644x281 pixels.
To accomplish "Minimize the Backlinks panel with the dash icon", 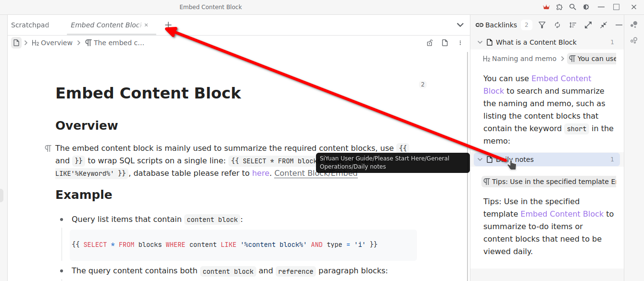I will pyautogui.click(x=619, y=24).
